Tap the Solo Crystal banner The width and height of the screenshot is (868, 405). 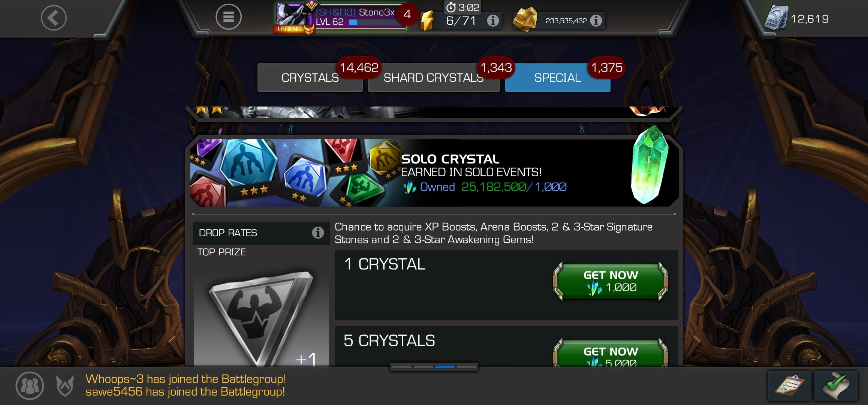pos(434,172)
